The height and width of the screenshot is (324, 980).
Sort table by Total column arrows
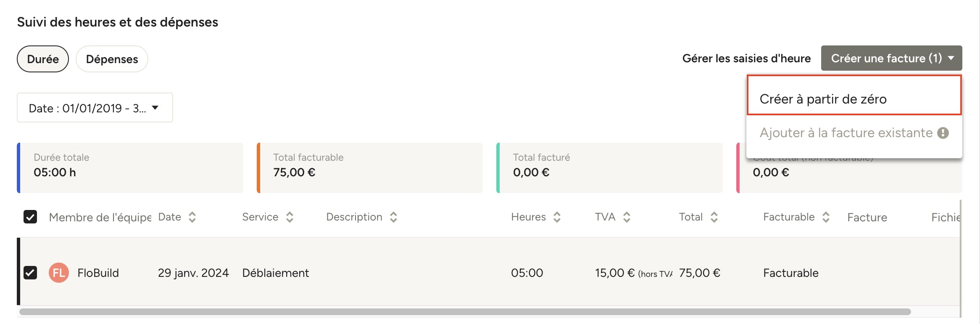[714, 217]
